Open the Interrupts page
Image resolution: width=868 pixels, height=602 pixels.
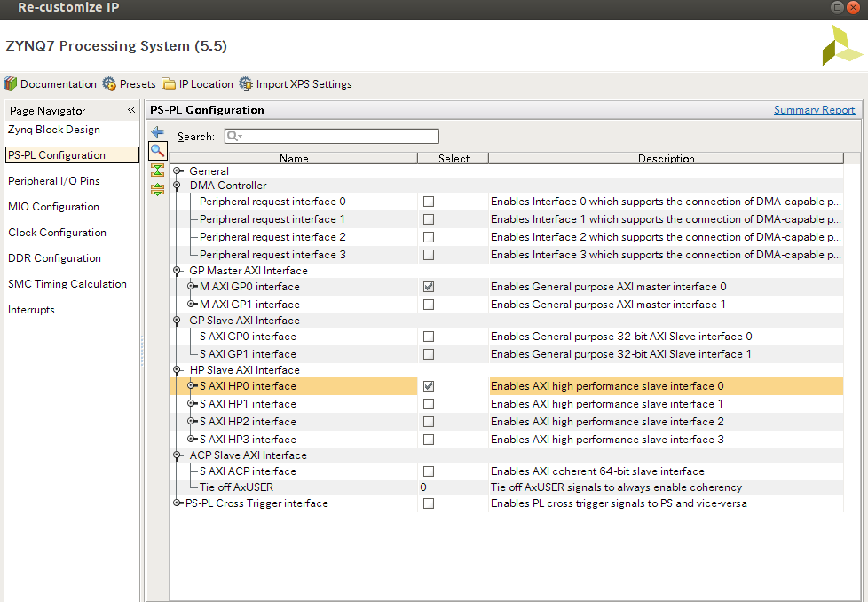coord(32,310)
